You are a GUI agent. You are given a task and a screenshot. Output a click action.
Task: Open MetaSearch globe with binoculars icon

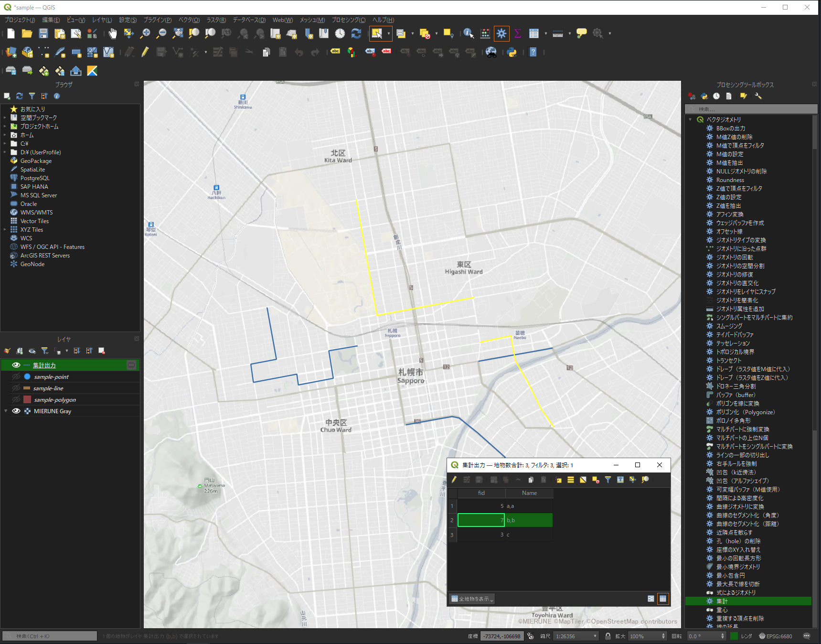[x=491, y=52]
